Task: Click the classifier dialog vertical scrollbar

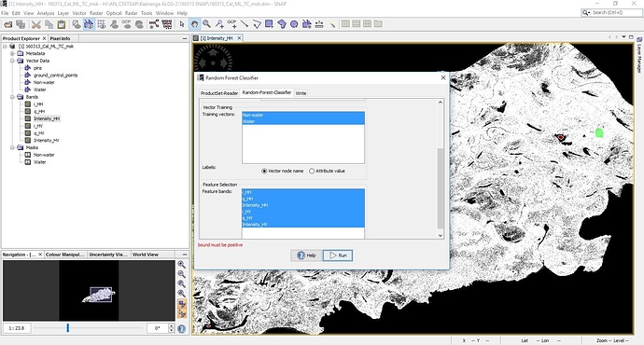Action: click(x=441, y=187)
